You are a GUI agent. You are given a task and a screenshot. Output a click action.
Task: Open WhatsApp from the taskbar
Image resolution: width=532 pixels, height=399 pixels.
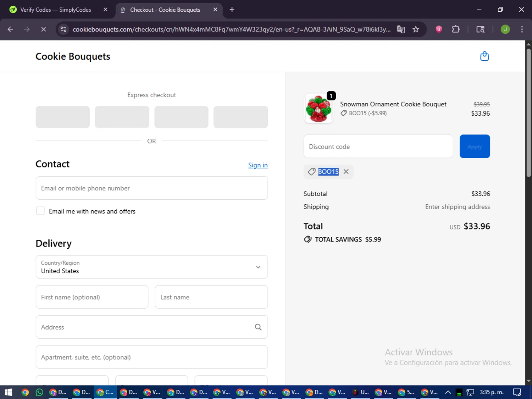[39, 392]
